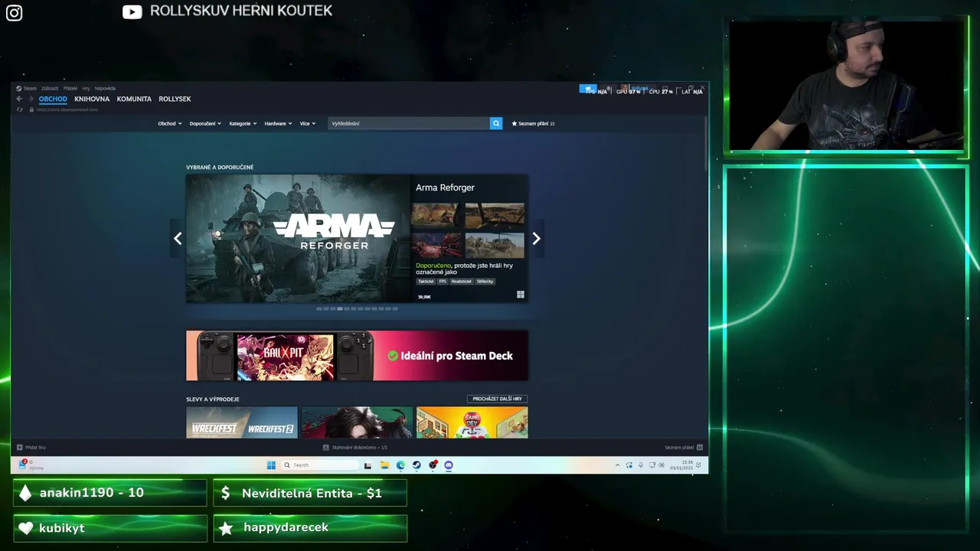Open the Zobrazit menu
This screenshot has width=980, height=551.
tap(50, 88)
